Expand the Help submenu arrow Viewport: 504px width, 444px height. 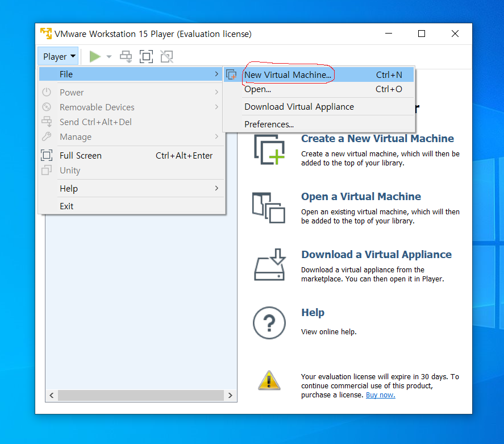pos(216,188)
